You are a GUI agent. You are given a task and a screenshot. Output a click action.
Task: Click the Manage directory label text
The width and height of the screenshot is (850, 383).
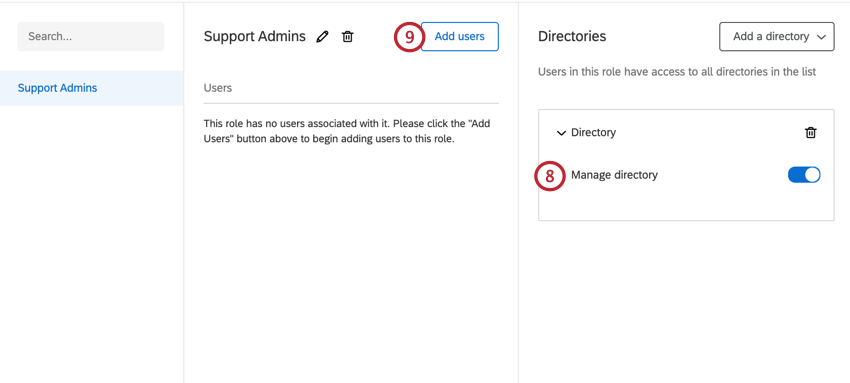614,175
